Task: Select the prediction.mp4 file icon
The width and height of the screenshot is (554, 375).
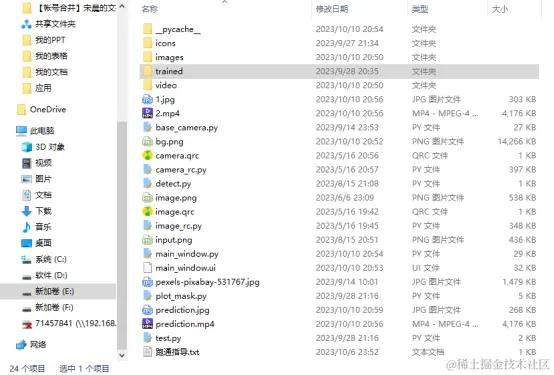Action: point(147,324)
